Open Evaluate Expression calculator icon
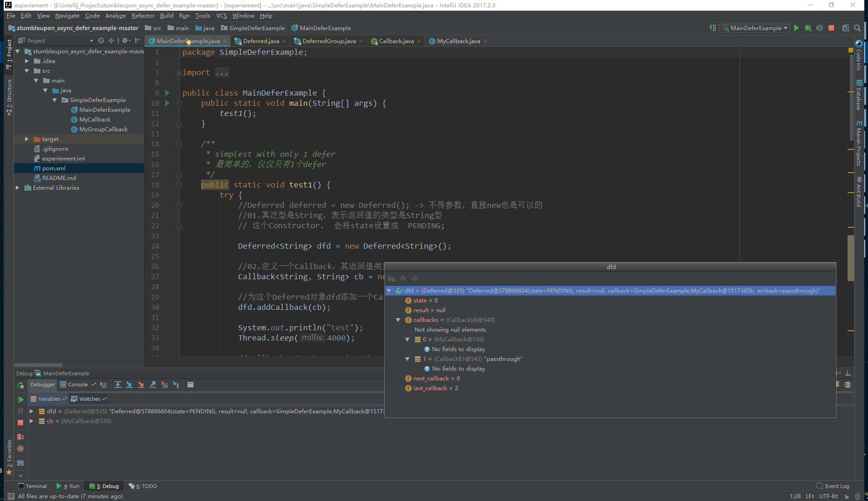Image resolution: width=868 pixels, height=501 pixels. [x=190, y=385]
